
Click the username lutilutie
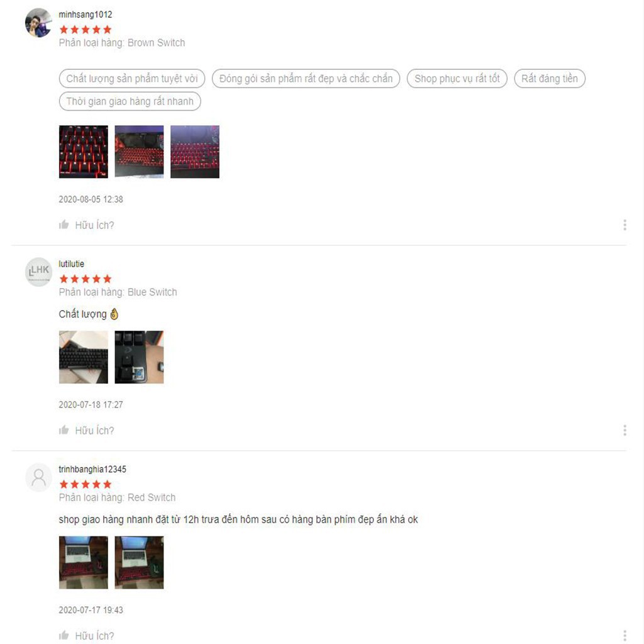click(72, 264)
